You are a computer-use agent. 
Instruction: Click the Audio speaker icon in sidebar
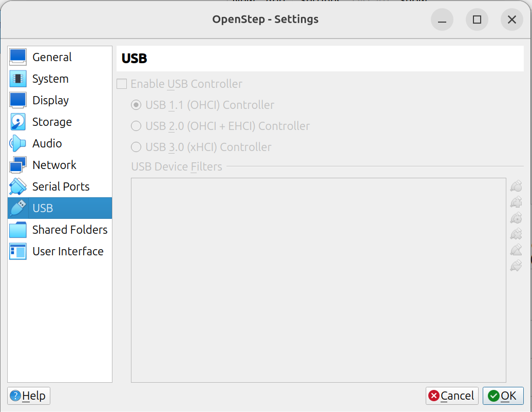coord(18,143)
